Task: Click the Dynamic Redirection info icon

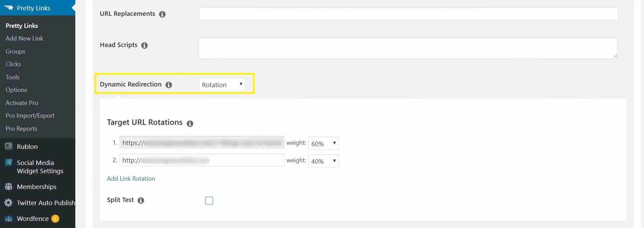Action: click(x=169, y=85)
